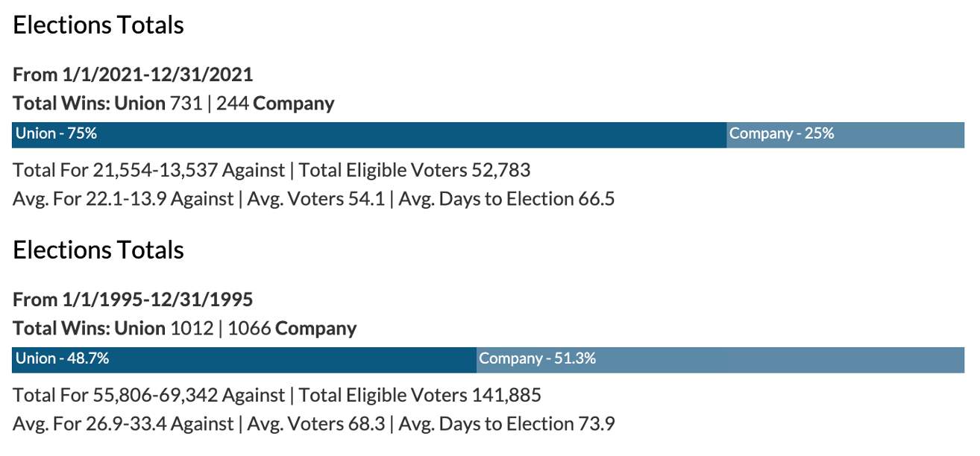Viewport: 980px width, 456px height.
Task: Click the Union - 75% bar segment
Action: tap(369, 135)
